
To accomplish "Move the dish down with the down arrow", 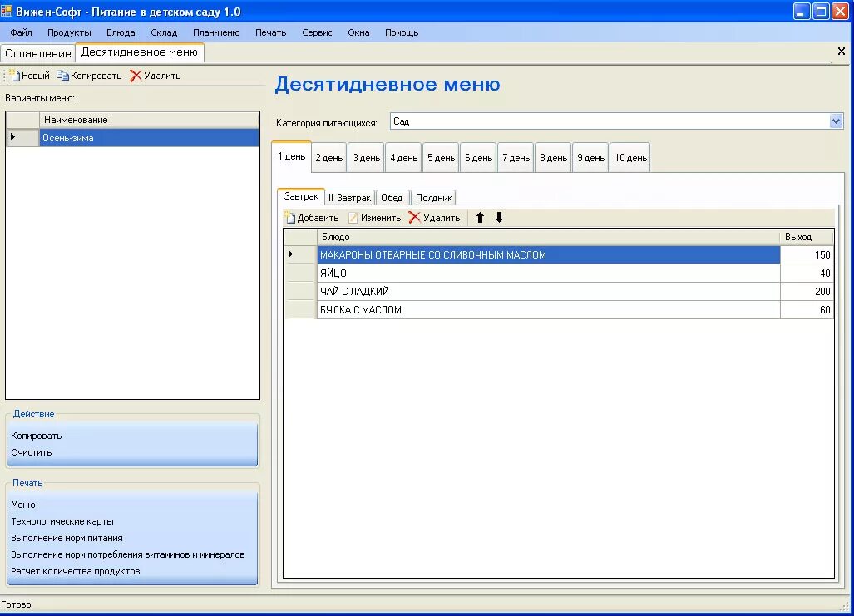I will pos(499,218).
